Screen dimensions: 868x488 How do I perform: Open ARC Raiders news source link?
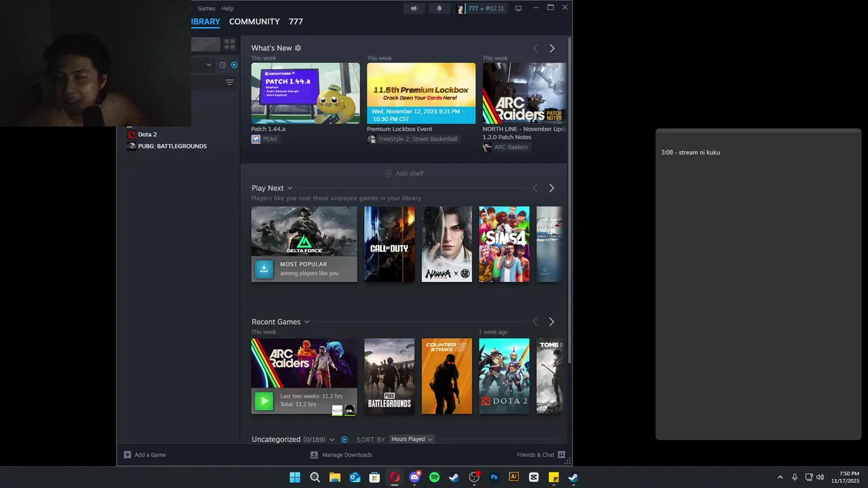[511, 147]
